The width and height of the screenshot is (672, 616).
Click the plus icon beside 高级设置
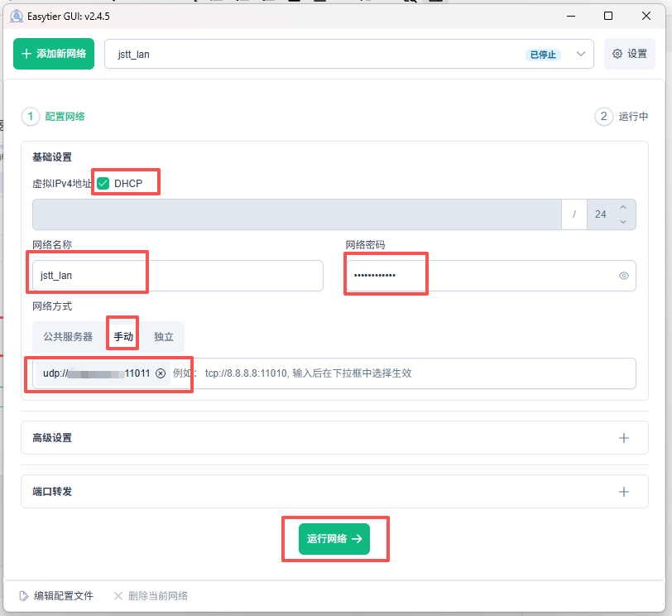[x=624, y=438]
